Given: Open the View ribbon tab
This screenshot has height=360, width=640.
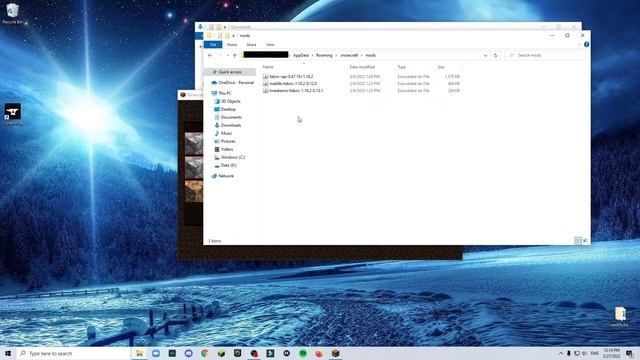Looking at the screenshot, I should tap(270, 44).
